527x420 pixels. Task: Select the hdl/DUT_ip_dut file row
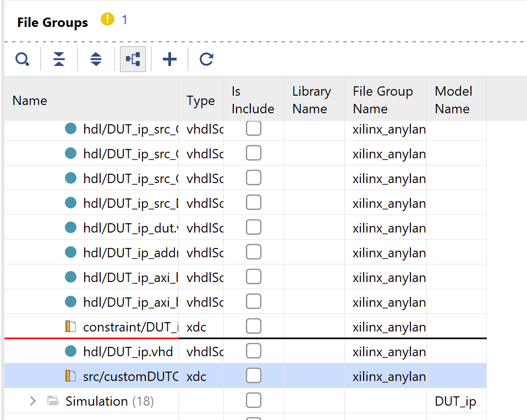click(x=130, y=228)
